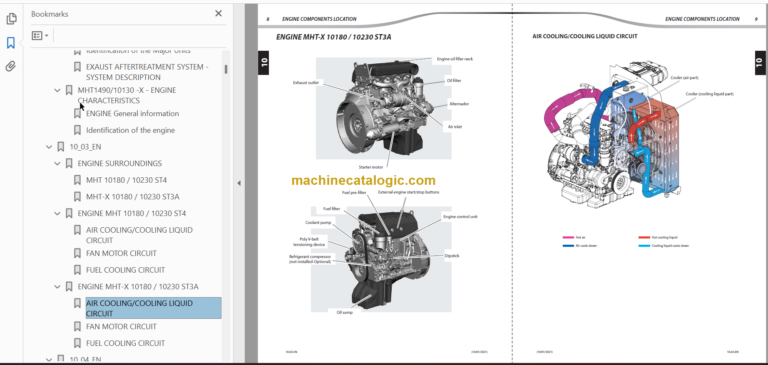Click the 'Exhaust outlet' label
Screen dimensions: 768x365
(x=306, y=83)
